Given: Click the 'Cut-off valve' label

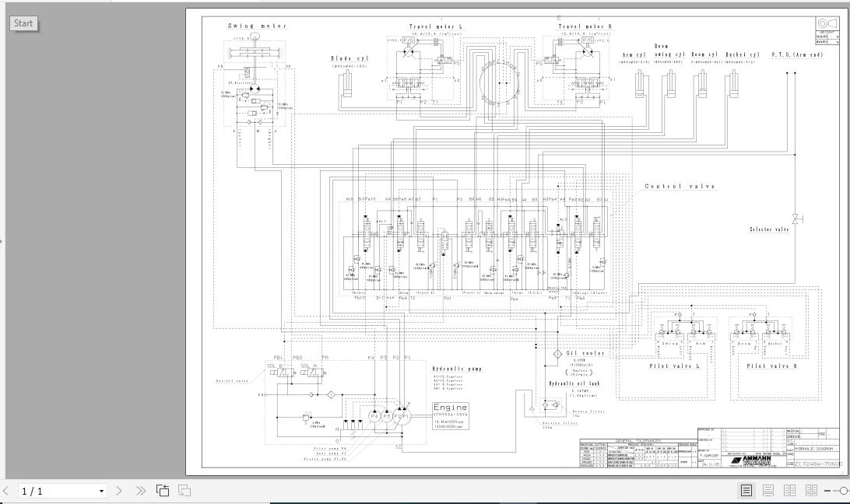Looking at the screenshot, I should pyautogui.click(x=233, y=381).
